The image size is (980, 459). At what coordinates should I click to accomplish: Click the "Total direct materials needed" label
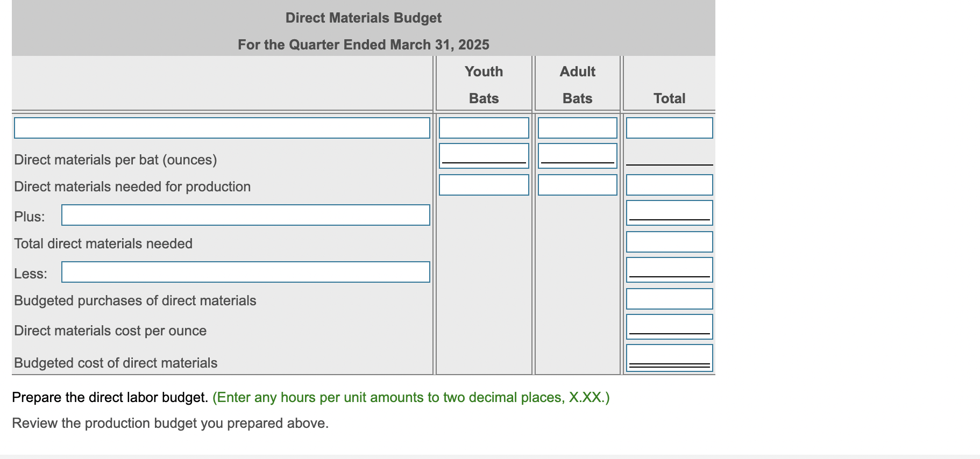coord(103,243)
